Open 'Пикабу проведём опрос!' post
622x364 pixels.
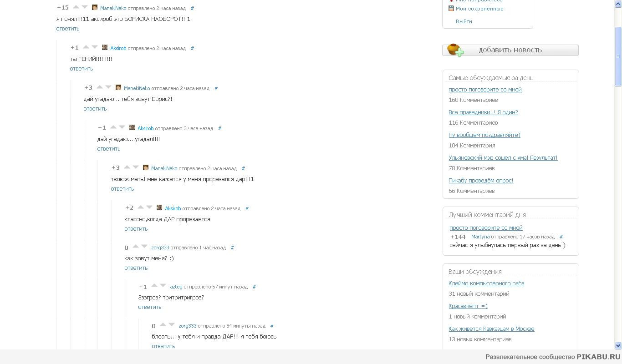point(481,180)
